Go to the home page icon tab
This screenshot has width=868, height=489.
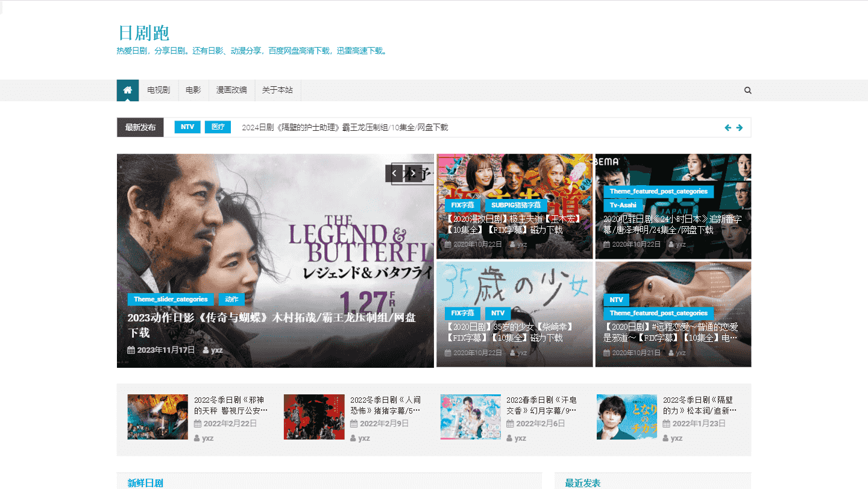click(x=128, y=90)
